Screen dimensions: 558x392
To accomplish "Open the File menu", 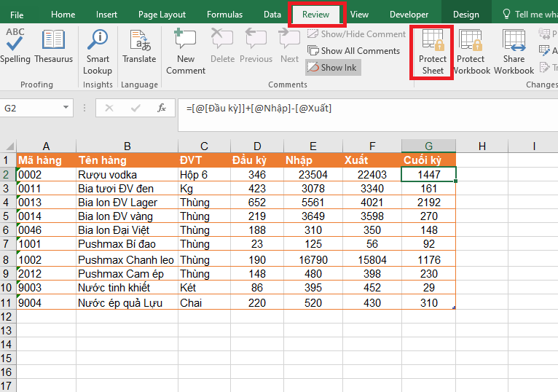I will [x=17, y=15].
